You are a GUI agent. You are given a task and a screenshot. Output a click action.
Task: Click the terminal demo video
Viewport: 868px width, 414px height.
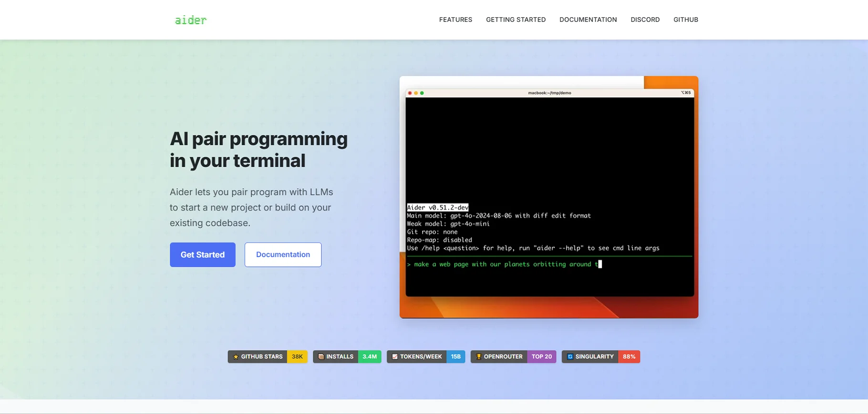tap(549, 197)
